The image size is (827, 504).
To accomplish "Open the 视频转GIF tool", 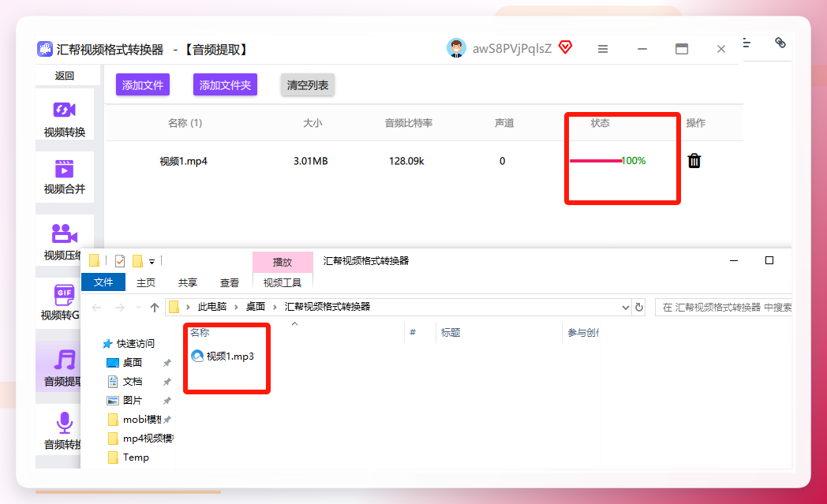I will pos(60,301).
